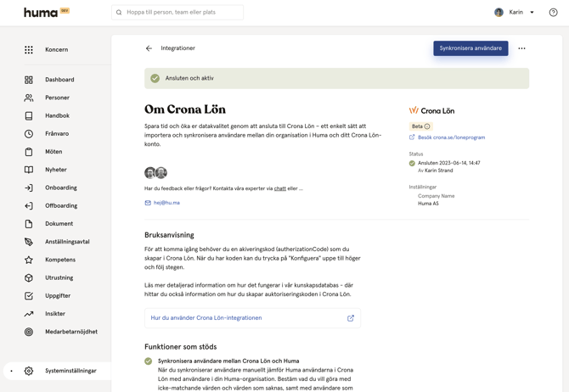Click the Personer people icon
Viewport: 569px width, 392px height.
coord(29,98)
